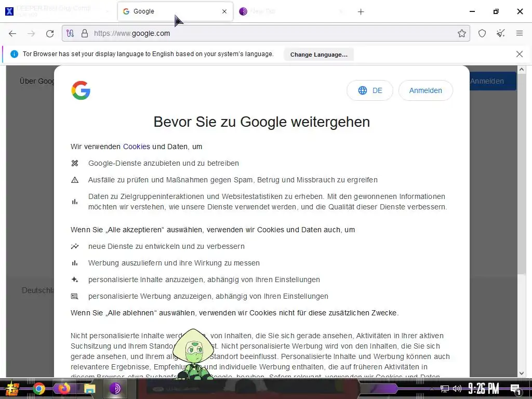The height and width of the screenshot is (399, 532).
Task: Click the volume speaker tray icon
Action: (457, 389)
